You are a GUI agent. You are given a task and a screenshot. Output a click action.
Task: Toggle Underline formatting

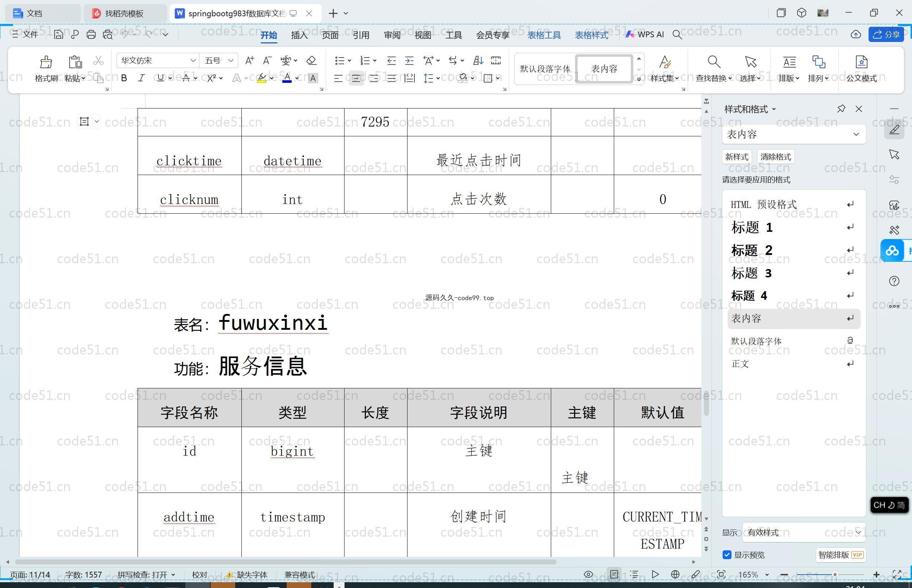click(160, 78)
